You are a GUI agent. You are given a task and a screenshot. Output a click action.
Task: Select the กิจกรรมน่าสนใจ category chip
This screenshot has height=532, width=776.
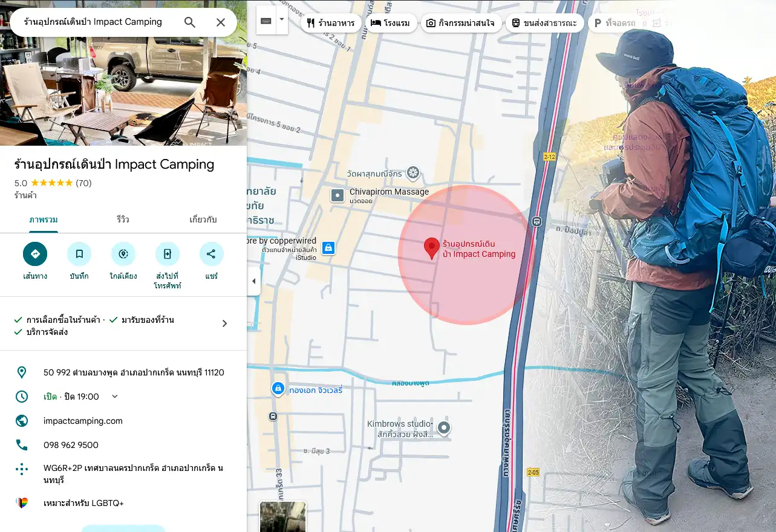(460, 23)
